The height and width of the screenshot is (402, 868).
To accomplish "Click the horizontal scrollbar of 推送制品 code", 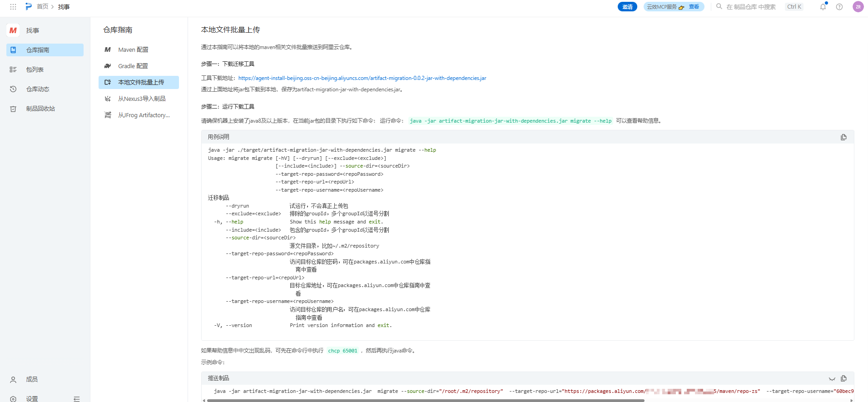I will pyautogui.click(x=426, y=400).
